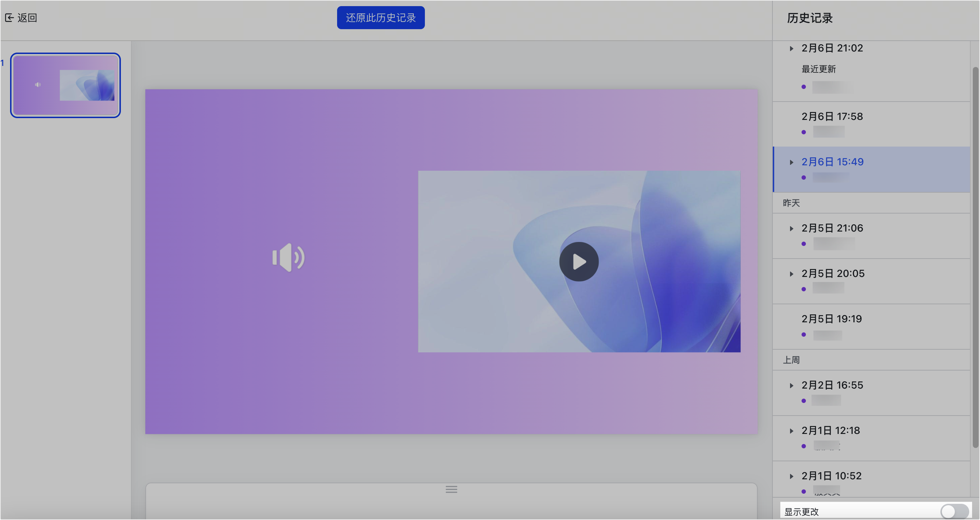Image resolution: width=980 pixels, height=520 pixels.
Task: Expand the 2月6日 15:49 history entry
Action: coord(792,162)
